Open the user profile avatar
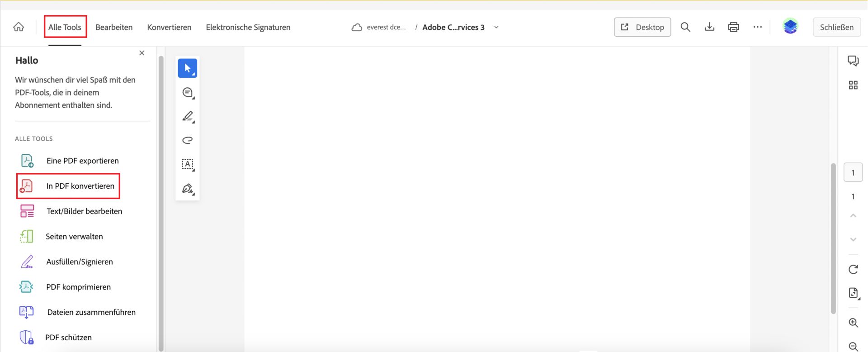868x352 pixels. (790, 27)
